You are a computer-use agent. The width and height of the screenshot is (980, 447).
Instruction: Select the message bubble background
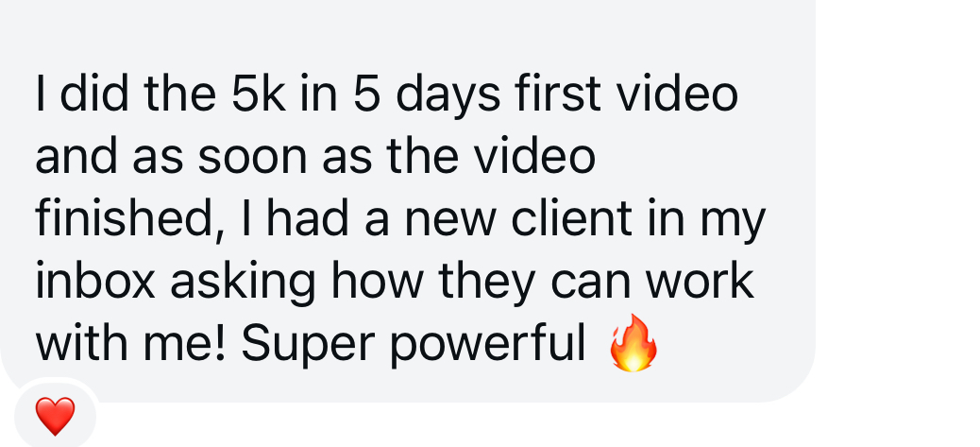point(408,200)
